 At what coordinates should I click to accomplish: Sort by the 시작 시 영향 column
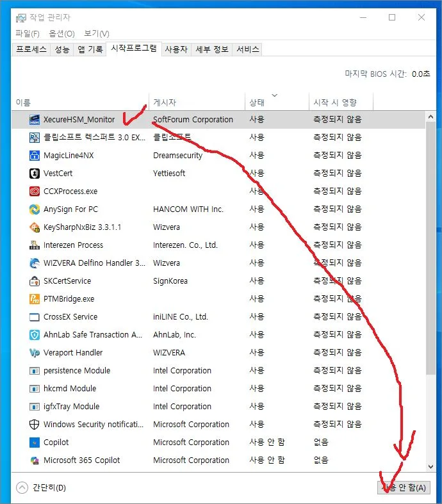tap(334, 102)
